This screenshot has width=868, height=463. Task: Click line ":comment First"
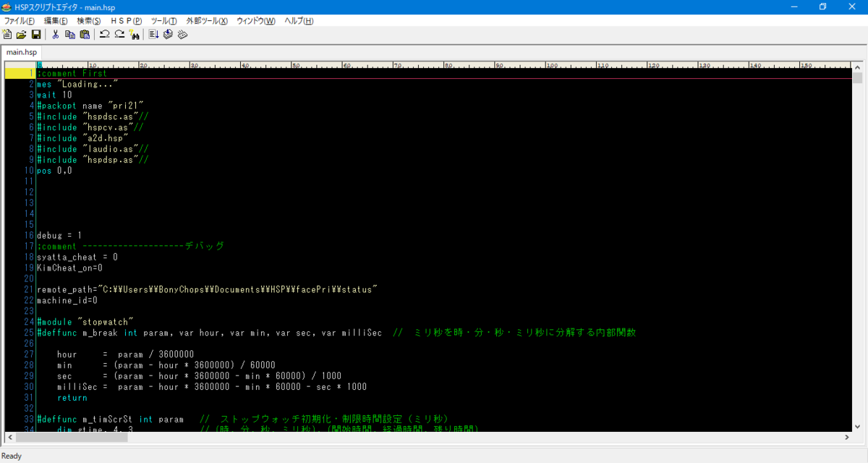(x=72, y=73)
